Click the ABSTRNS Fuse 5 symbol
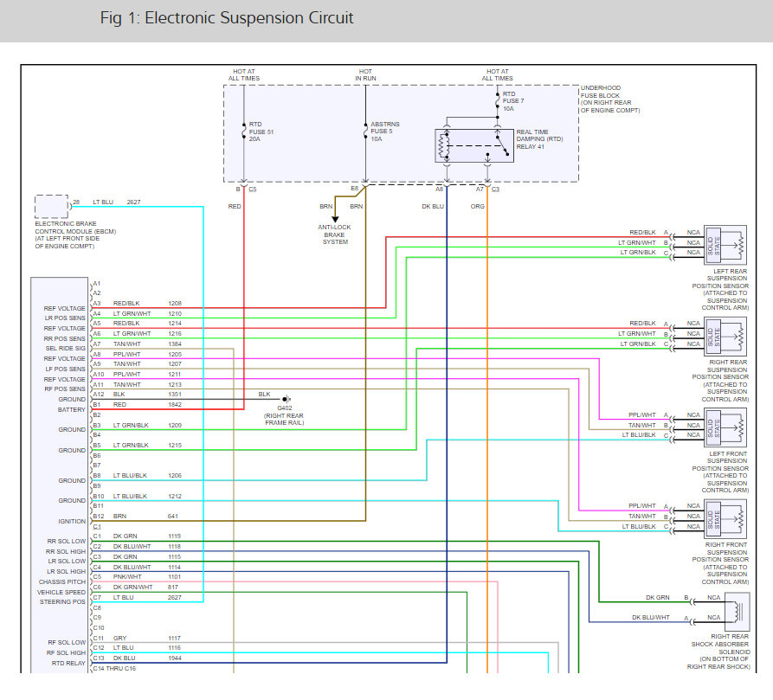 (366, 132)
